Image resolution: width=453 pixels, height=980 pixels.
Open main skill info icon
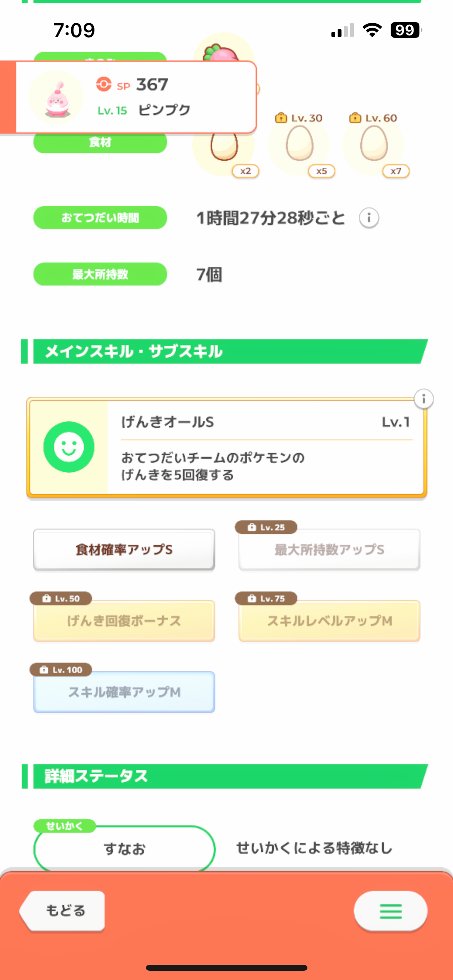(424, 399)
